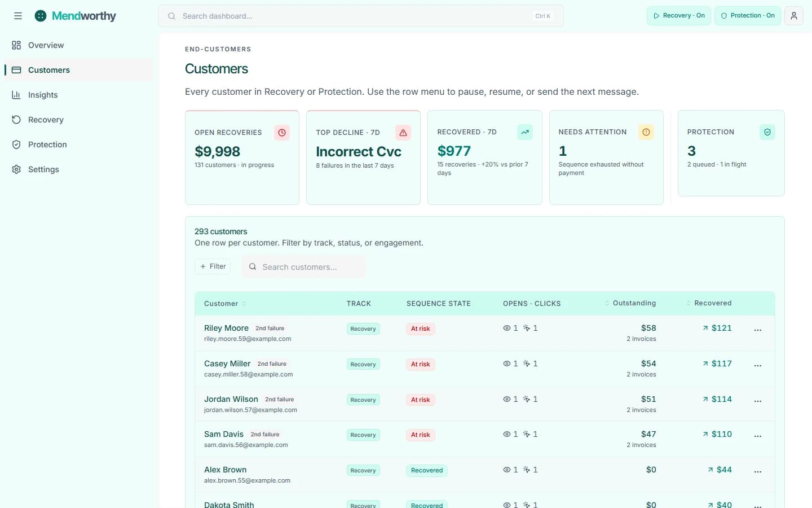Open Jordan Wilson customer record
This screenshot has width=812, height=508.
pyautogui.click(x=231, y=399)
